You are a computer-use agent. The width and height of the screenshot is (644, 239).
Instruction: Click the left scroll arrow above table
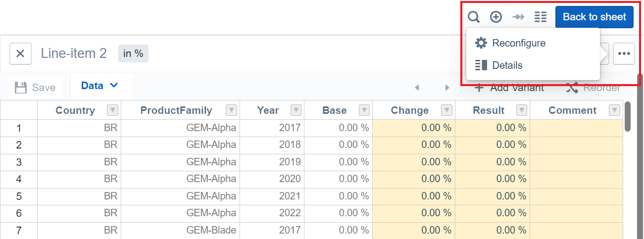(x=417, y=88)
